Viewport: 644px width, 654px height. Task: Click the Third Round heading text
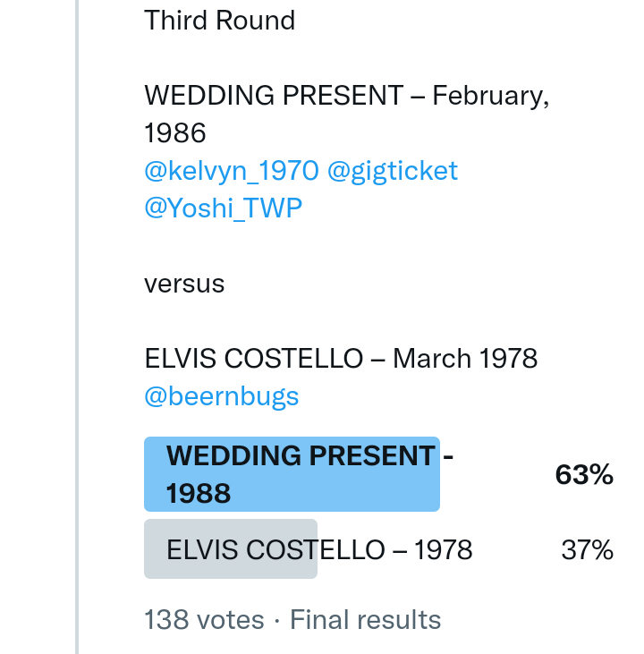click(219, 21)
